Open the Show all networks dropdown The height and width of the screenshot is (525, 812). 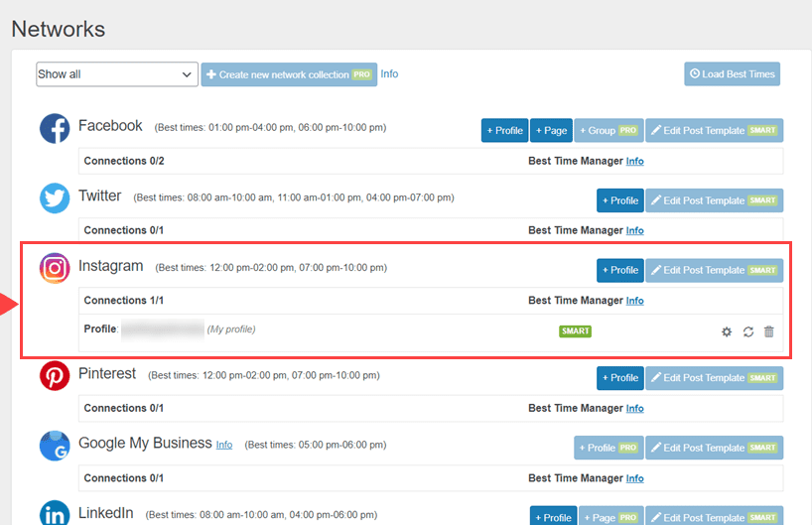coord(117,74)
